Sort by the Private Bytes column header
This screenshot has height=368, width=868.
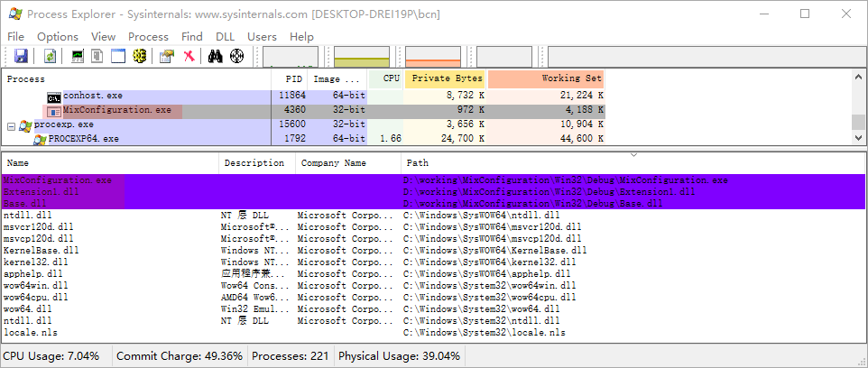(445, 79)
